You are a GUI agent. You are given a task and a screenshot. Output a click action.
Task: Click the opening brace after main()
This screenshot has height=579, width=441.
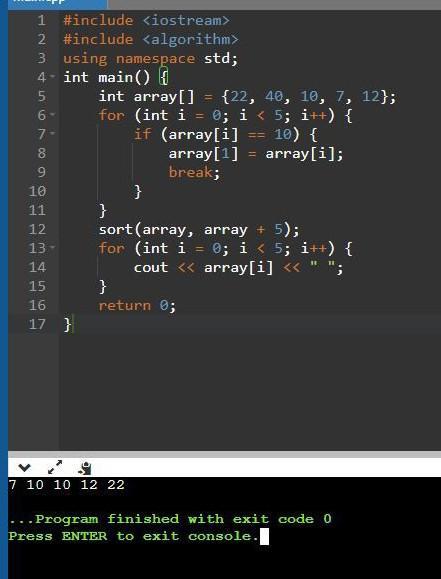pyautogui.click(x=164, y=77)
